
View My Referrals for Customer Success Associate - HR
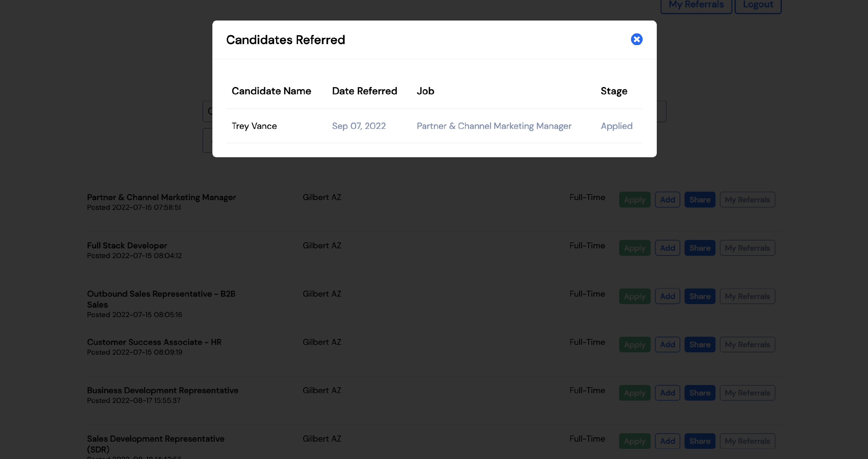coord(747,345)
